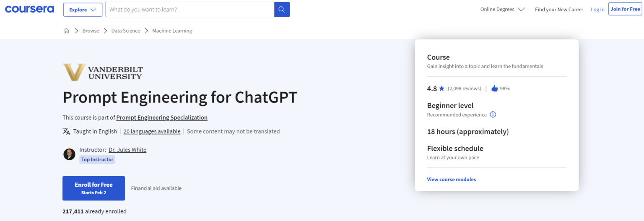This screenshot has height=221, width=644.
Task: Click the Join for Free button
Action: point(625,9)
